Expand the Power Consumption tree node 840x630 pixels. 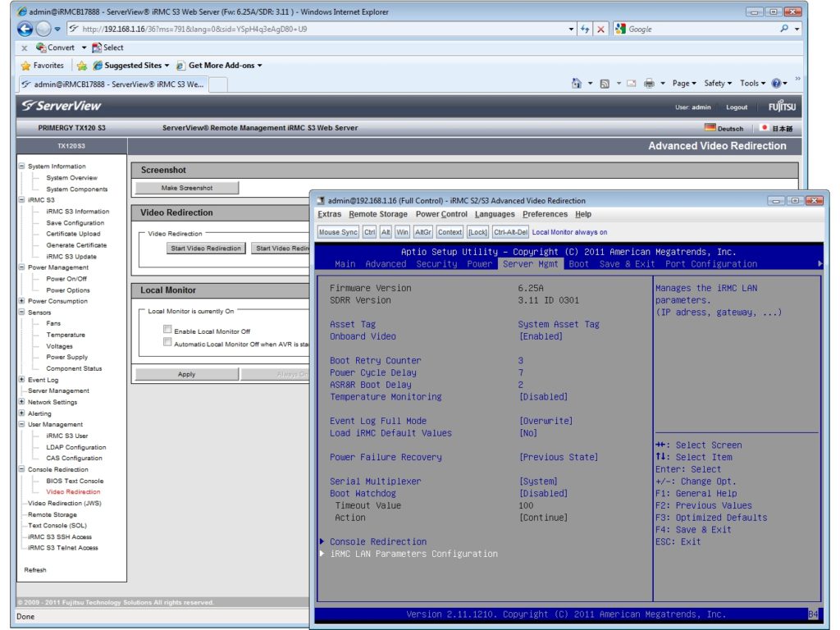(21, 301)
